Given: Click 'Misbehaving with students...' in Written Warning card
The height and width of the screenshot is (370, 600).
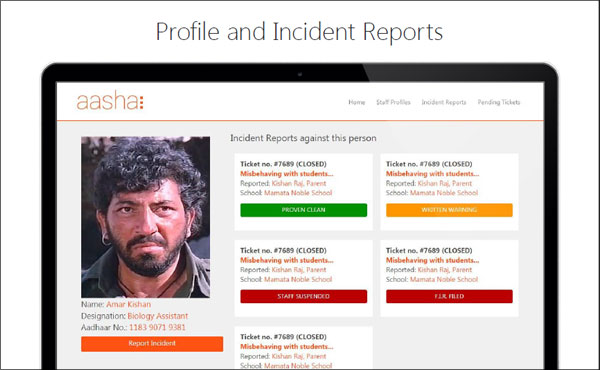Looking at the screenshot, I should (x=432, y=174).
